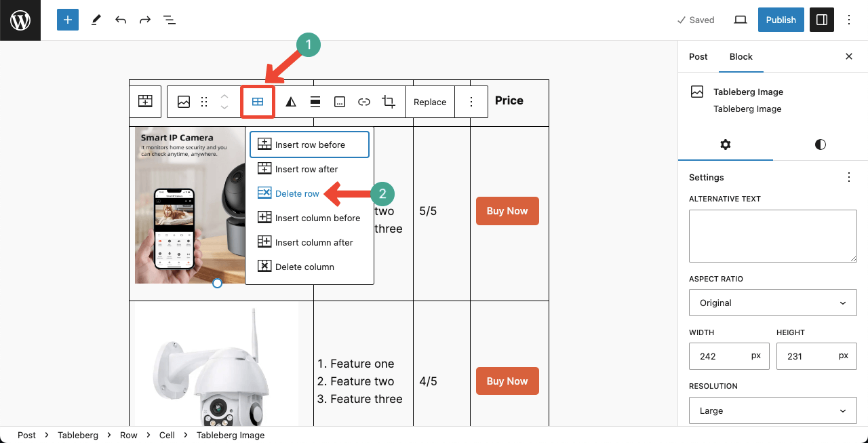Open the Edit table tools menu
This screenshot has height=443, width=868.
coord(258,101)
